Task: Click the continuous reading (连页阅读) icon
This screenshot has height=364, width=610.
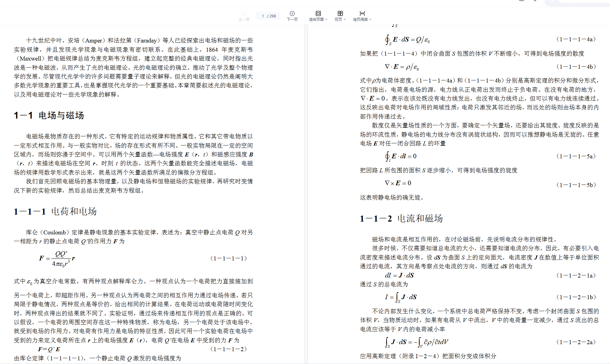Action: [x=362, y=13]
